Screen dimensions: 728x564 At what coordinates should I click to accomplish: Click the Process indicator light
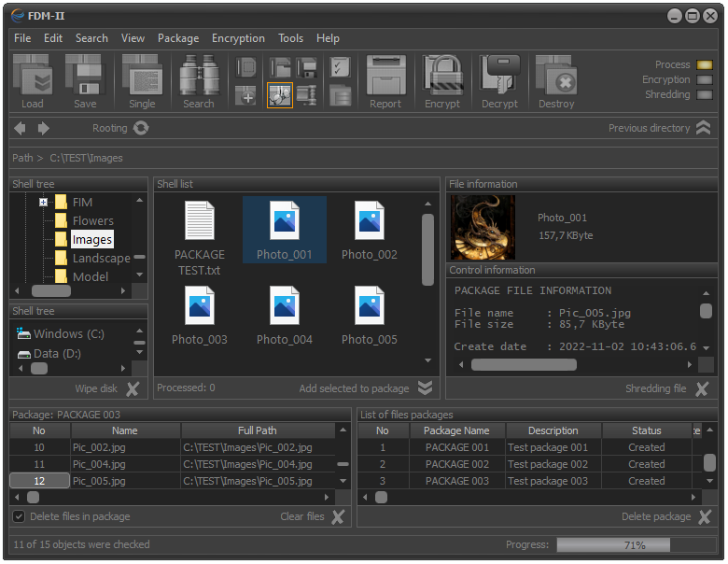tap(705, 65)
